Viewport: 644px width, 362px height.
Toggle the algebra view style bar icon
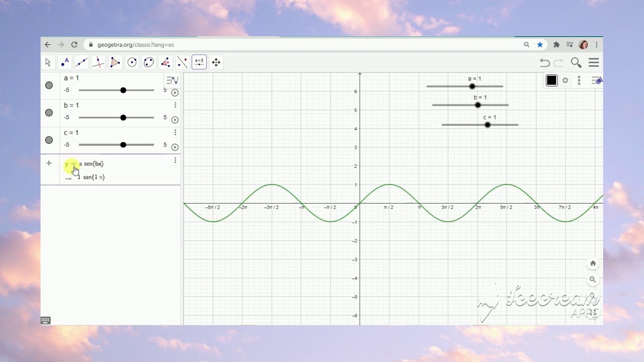[x=172, y=80]
